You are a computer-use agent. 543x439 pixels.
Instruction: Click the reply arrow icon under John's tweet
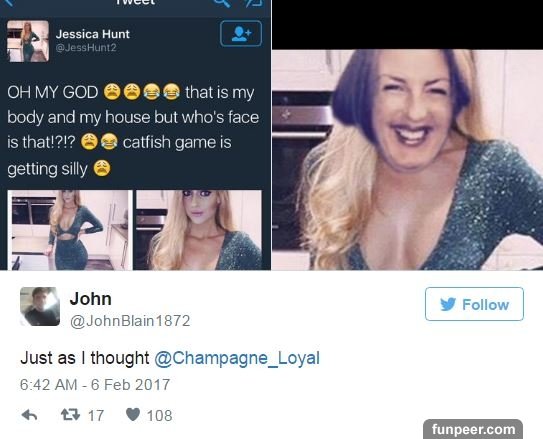coord(29,415)
